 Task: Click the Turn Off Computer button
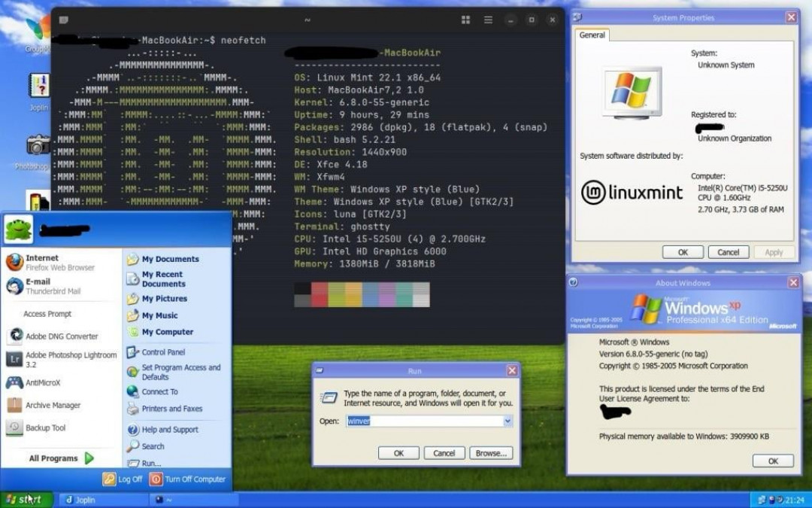click(188, 479)
